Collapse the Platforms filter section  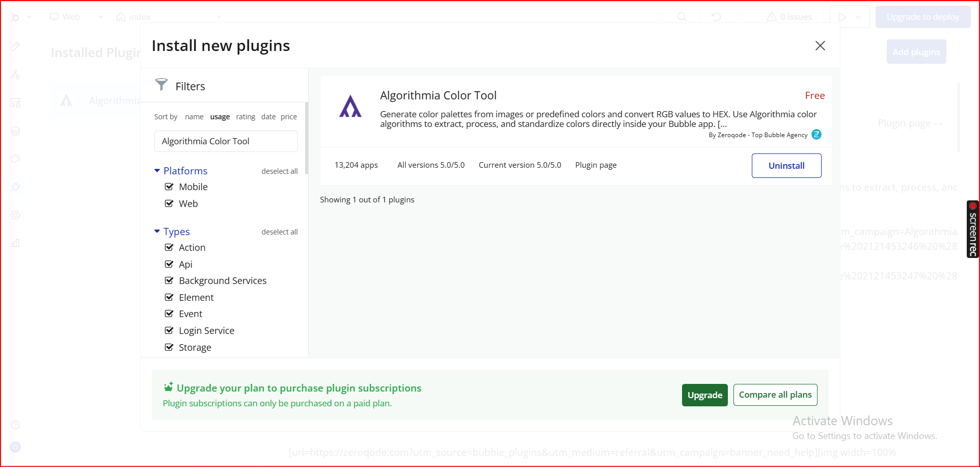click(x=157, y=171)
